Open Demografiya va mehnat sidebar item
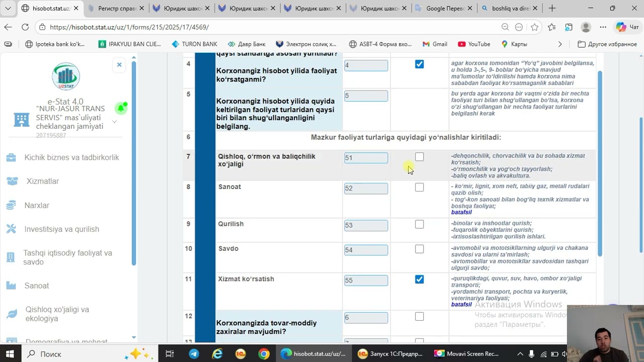644x362 pixels. point(66,342)
